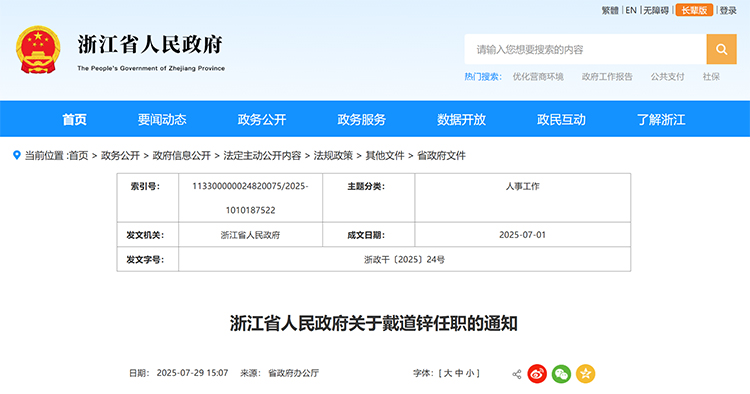The width and height of the screenshot is (750, 394).
Task: Click the gray share icon
Action: tap(517, 374)
